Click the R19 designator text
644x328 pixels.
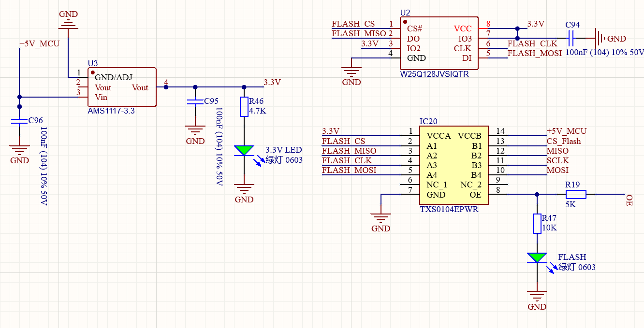click(x=572, y=185)
